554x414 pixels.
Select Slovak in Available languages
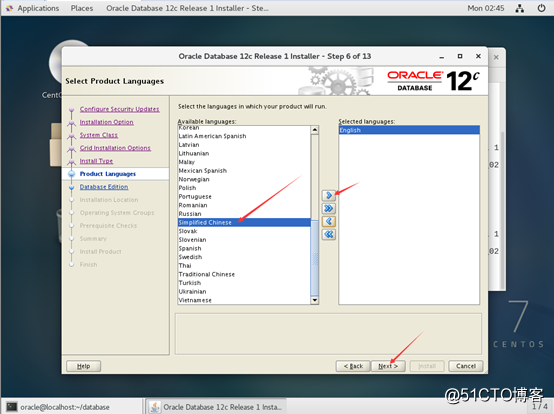(244, 231)
